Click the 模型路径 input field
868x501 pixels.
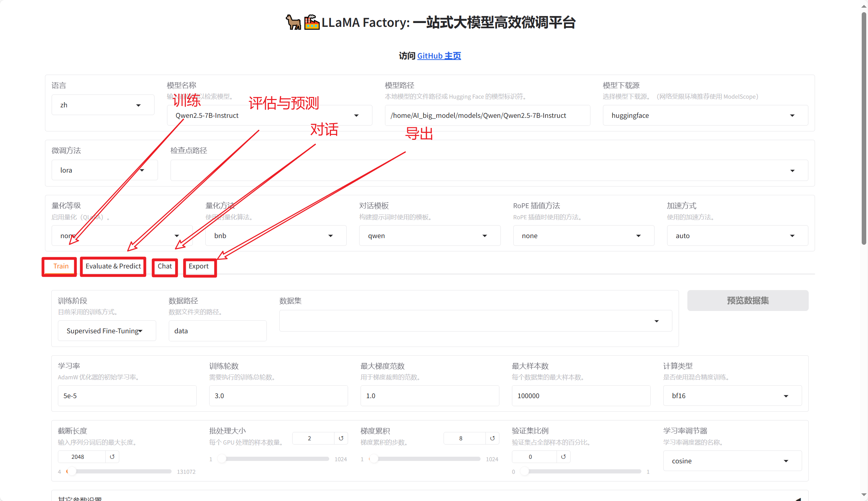click(x=488, y=115)
